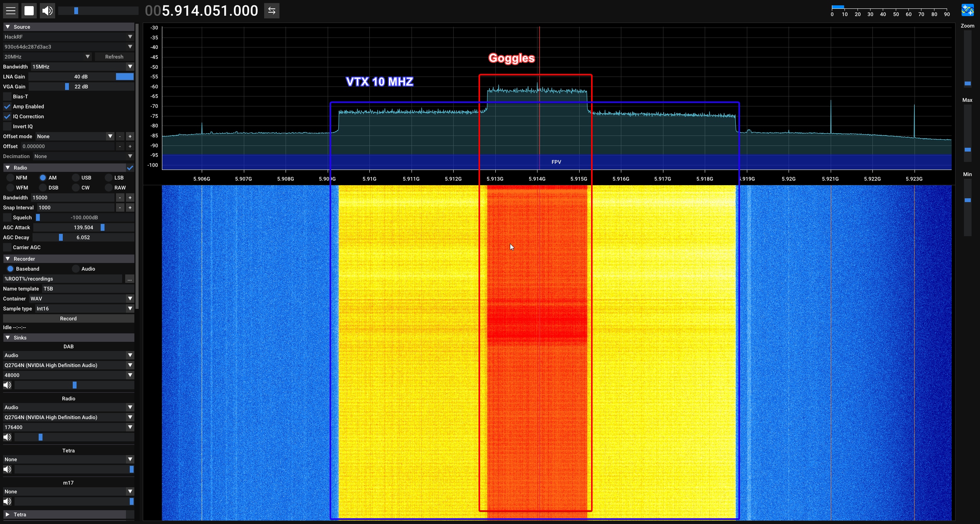
Task: Collapse the Radio section
Action: click(x=8, y=168)
